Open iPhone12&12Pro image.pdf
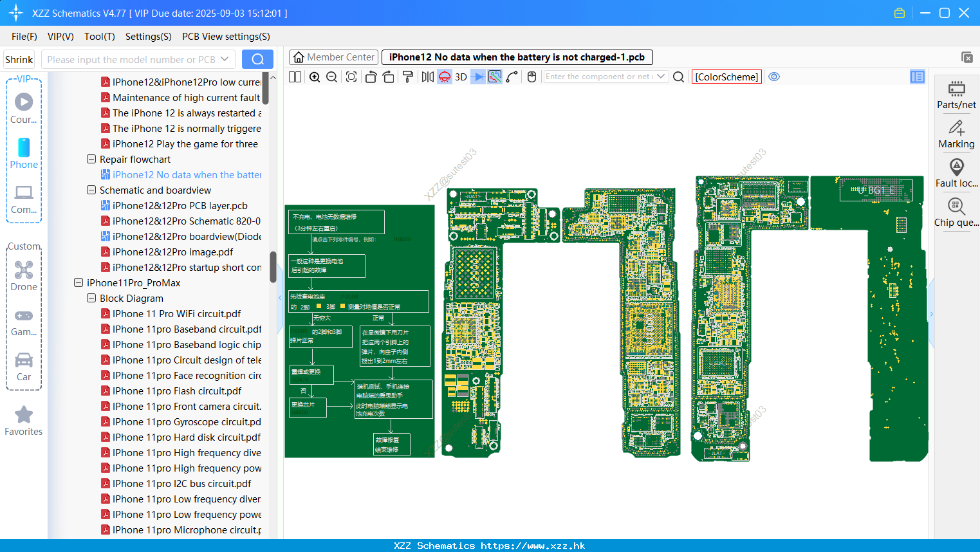This screenshot has height=552, width=980. point(167,252)
